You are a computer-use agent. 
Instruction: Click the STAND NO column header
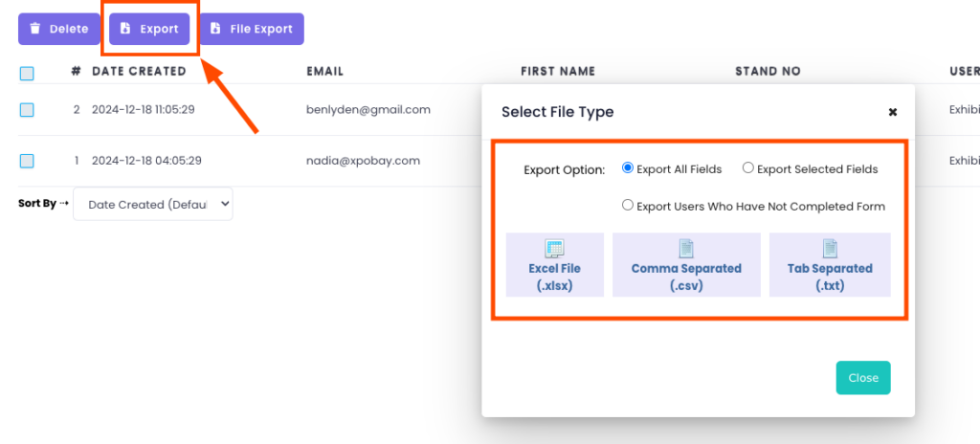tap(768, 72)
